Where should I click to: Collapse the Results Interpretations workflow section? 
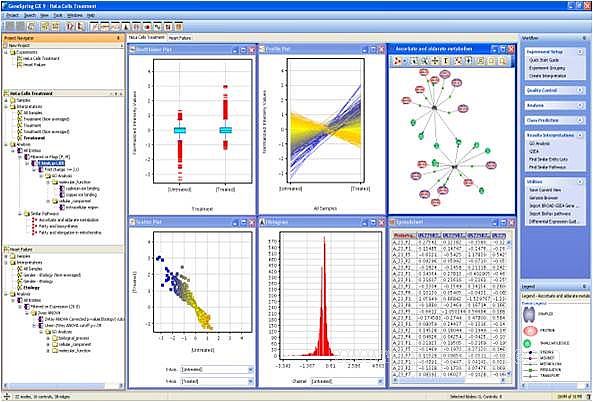(x=580, y=135)
